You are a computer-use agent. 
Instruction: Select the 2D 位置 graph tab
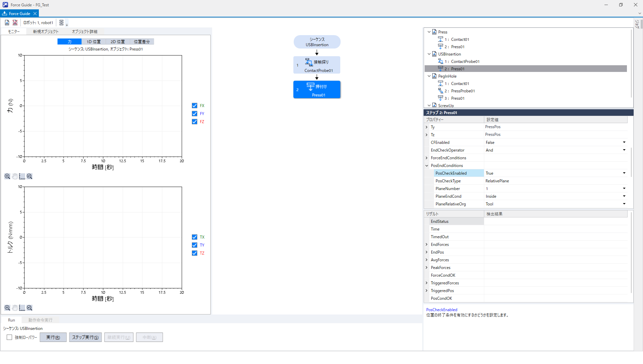click(118, 41)
